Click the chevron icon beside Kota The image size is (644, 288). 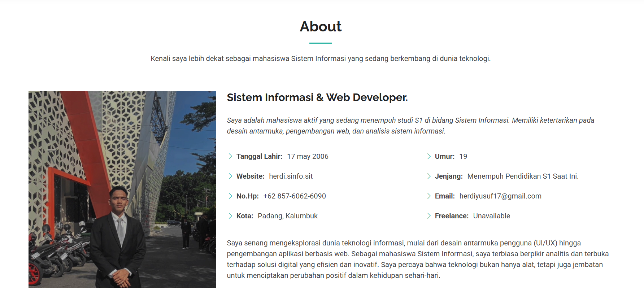[x=230, y=216]
